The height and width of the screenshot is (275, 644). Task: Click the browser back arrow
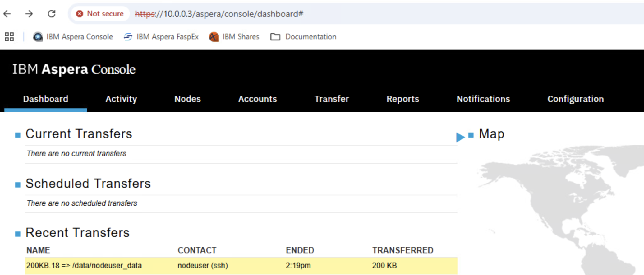click(7, 14)
